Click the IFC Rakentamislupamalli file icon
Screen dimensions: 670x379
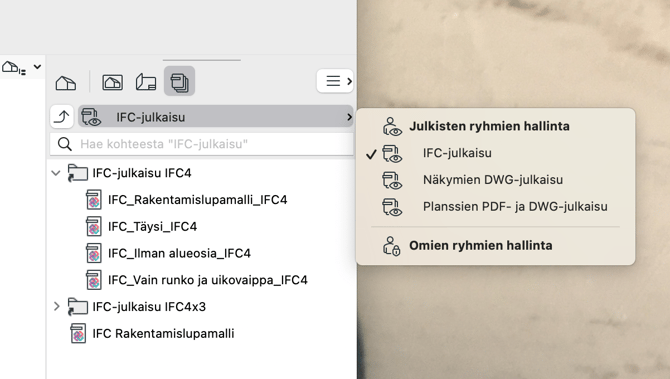coord(78,333)
